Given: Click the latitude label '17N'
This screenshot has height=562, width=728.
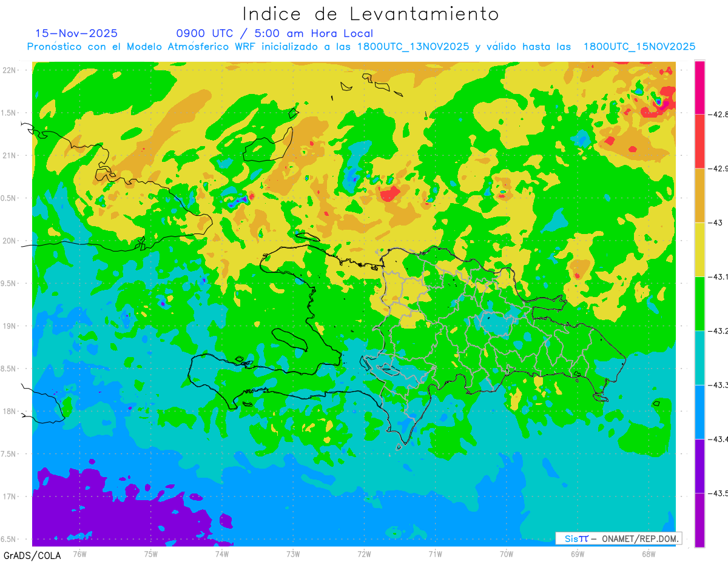Looking at the screenshot, I should coord(10,497).
